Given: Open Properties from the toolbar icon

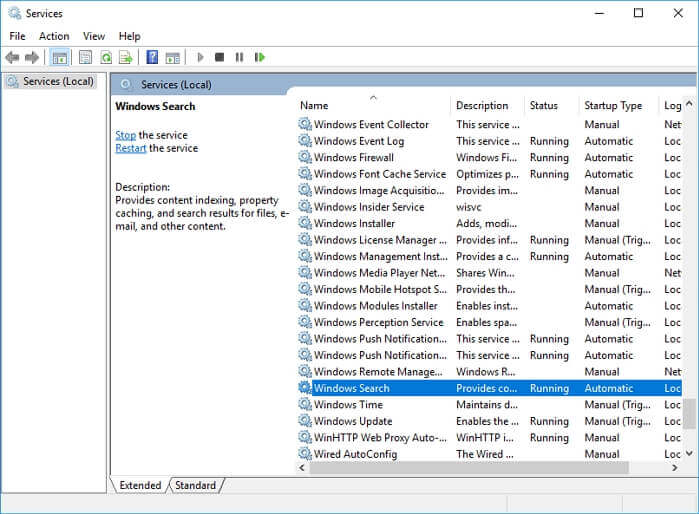Looking at the screenshot, I should coord(85,58).
